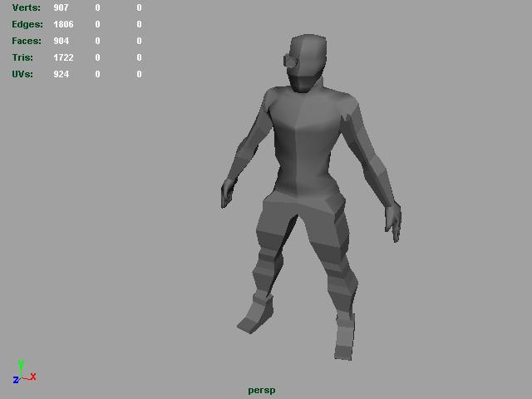
Task: Select the character model's torso
Action: pyautogui.click(x=305, y=142)
